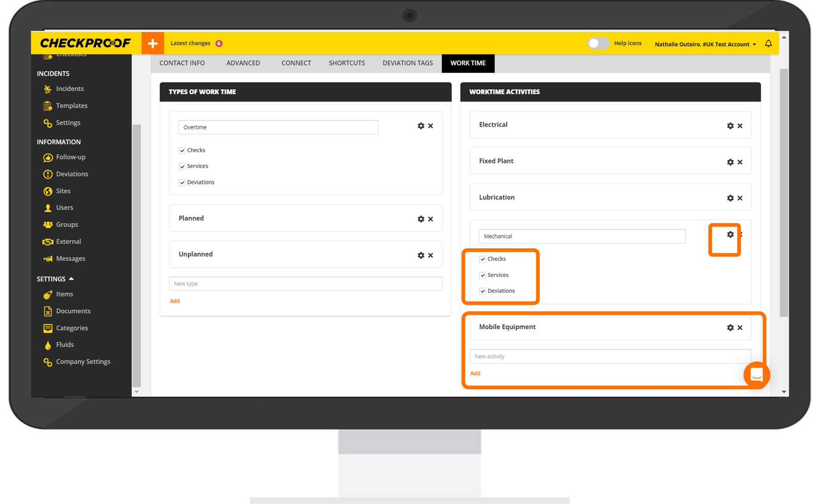Open the notifications bell

pos(768,44)
